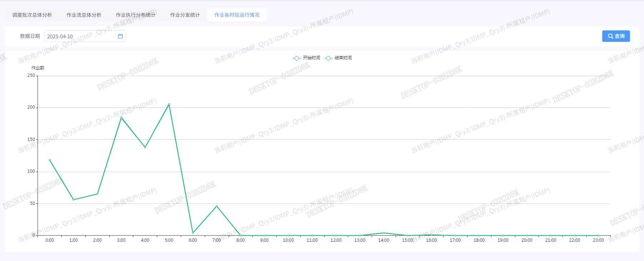Viewport: 644px width, 261px height.
Task: Select the 7:00 data point on chart
Action: (217, 206)
